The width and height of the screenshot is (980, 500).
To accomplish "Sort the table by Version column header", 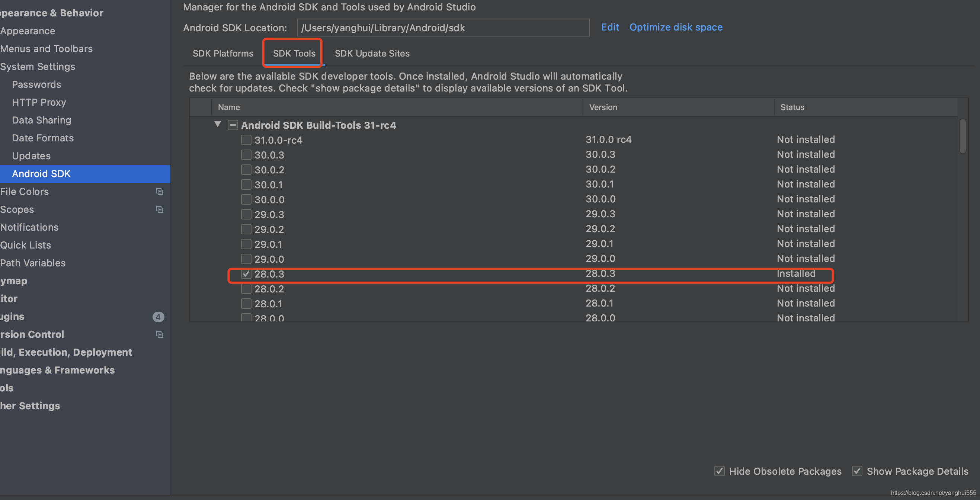I will pos(603,107).
